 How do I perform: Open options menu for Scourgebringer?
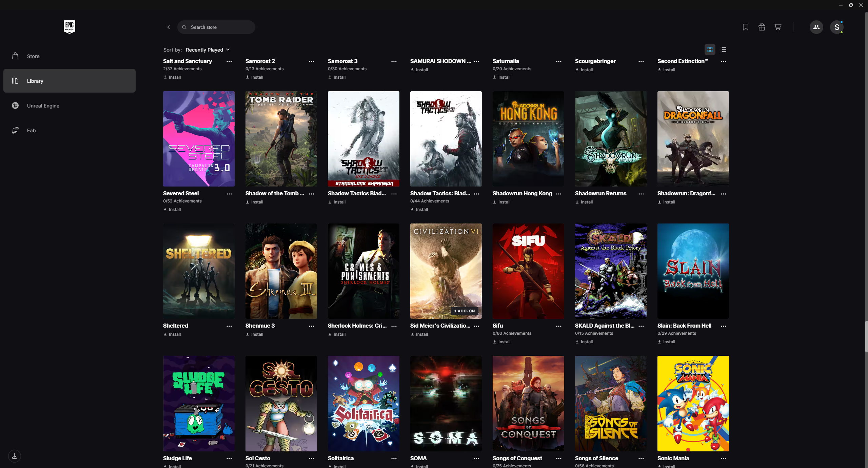click(641, 61)
